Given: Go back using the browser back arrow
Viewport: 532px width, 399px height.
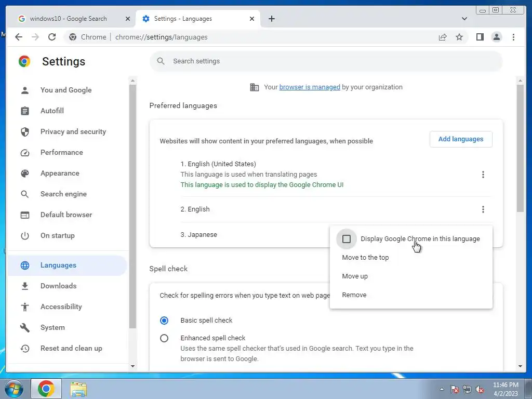Looking at the screenshot, I should [x=19, y=37].
